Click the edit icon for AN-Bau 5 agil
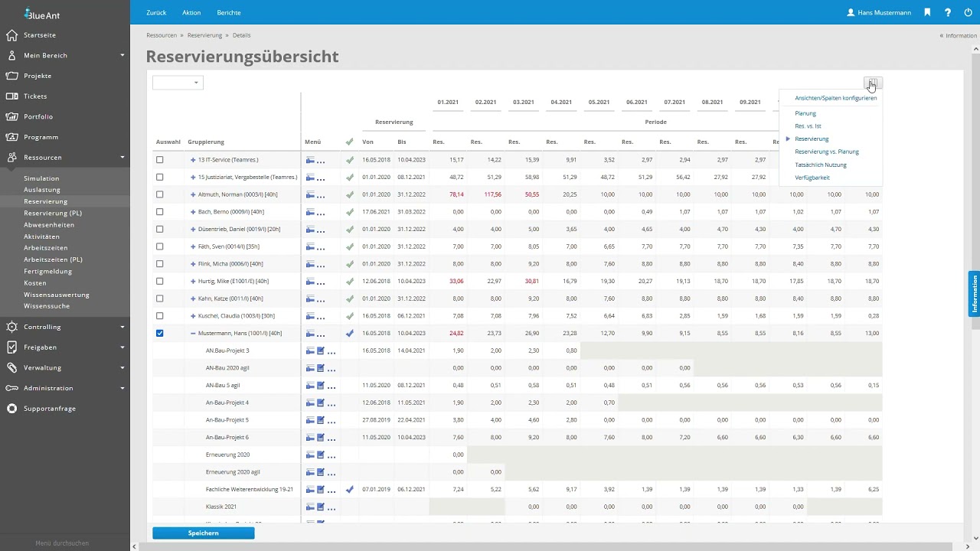The height and width of the screenshot is (551, 980). pyautogui.click(x=321, y=385)
